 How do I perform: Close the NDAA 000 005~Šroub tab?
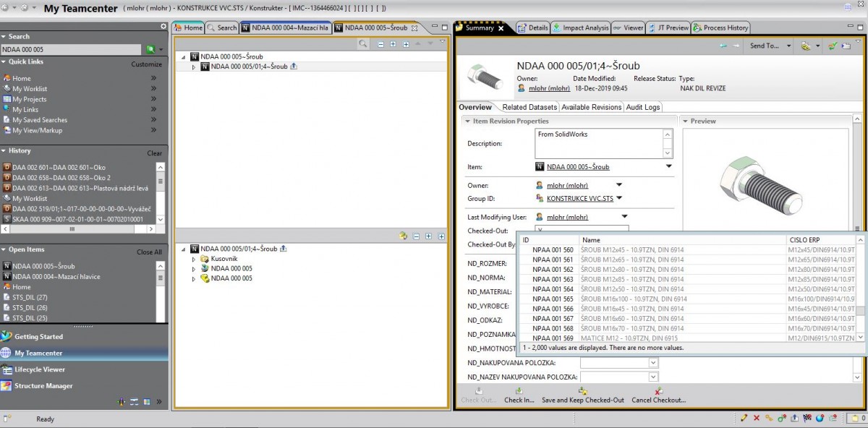tap(414, 28)
